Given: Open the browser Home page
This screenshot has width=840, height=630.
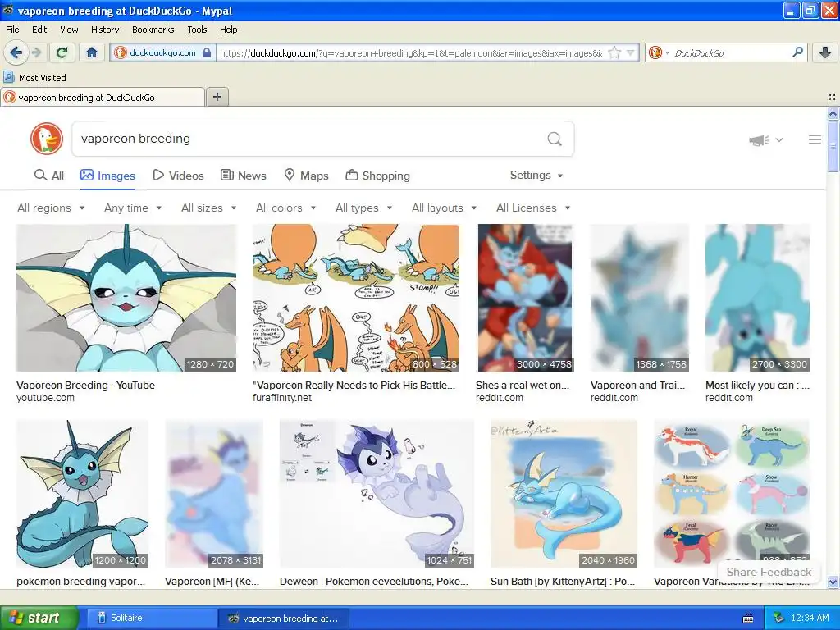Looking at the screenshot, I should (x=92, y=52).
